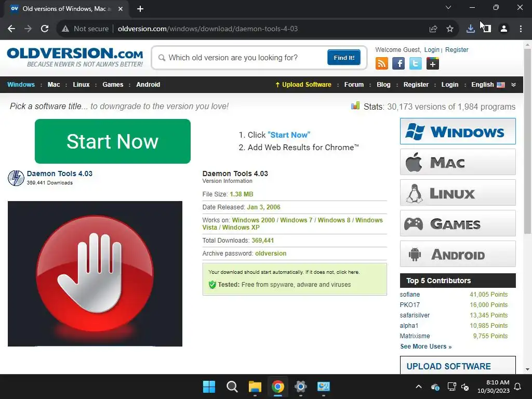
Task: Click the orange RSS feed icon
Action: (x=382, y=63)
